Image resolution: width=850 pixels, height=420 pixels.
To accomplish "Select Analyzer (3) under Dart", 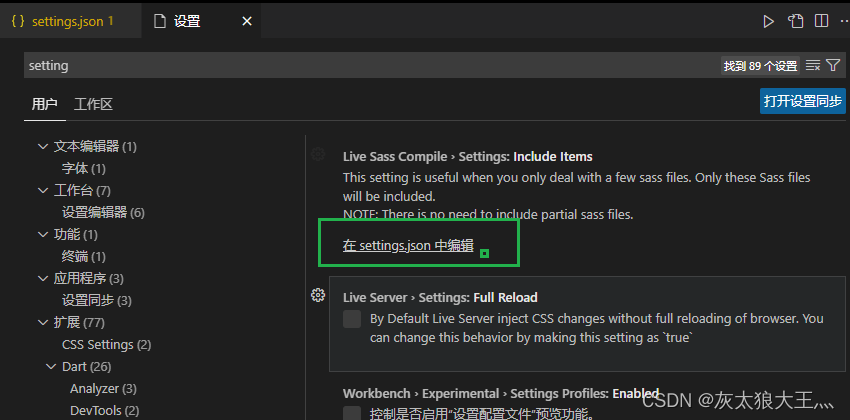I will [x=103, y=389].
